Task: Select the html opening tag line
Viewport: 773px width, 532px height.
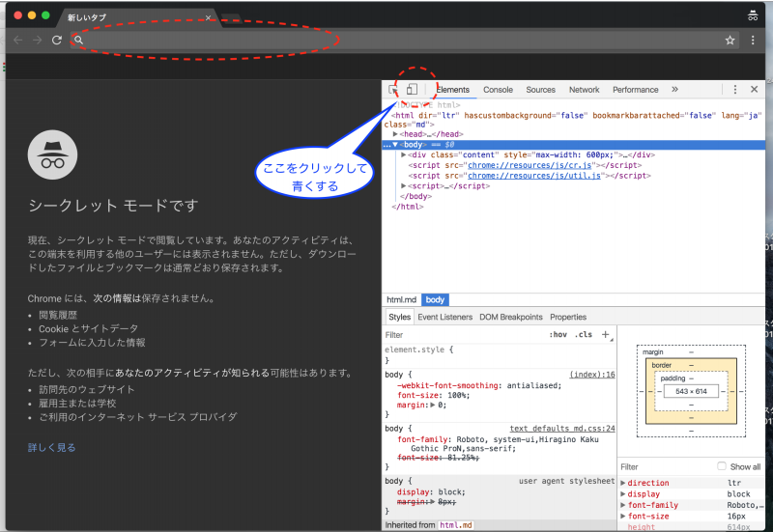Action: (x=573, y=120)
